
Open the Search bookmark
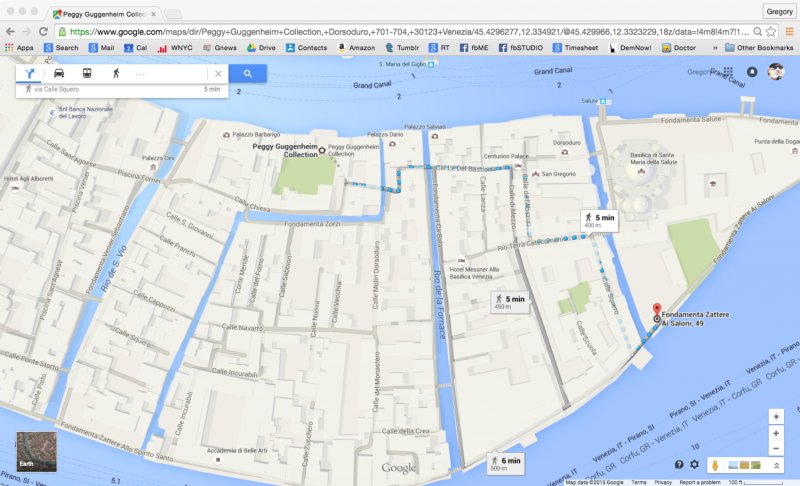pos(61,47)
